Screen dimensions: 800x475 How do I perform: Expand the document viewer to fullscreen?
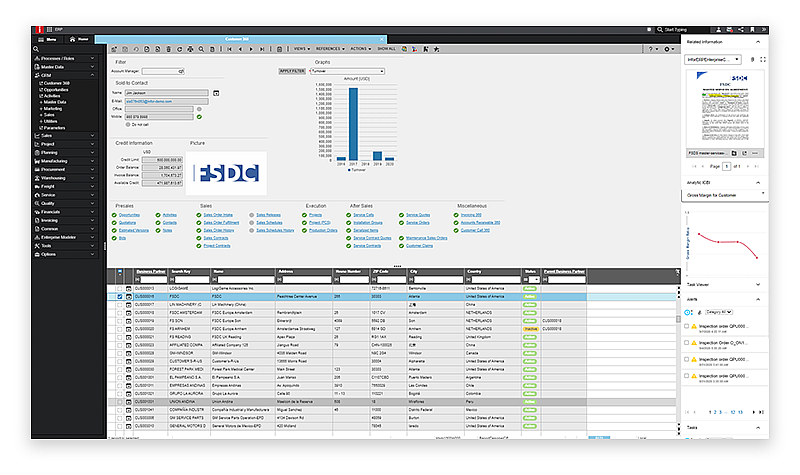pos(761,59)
